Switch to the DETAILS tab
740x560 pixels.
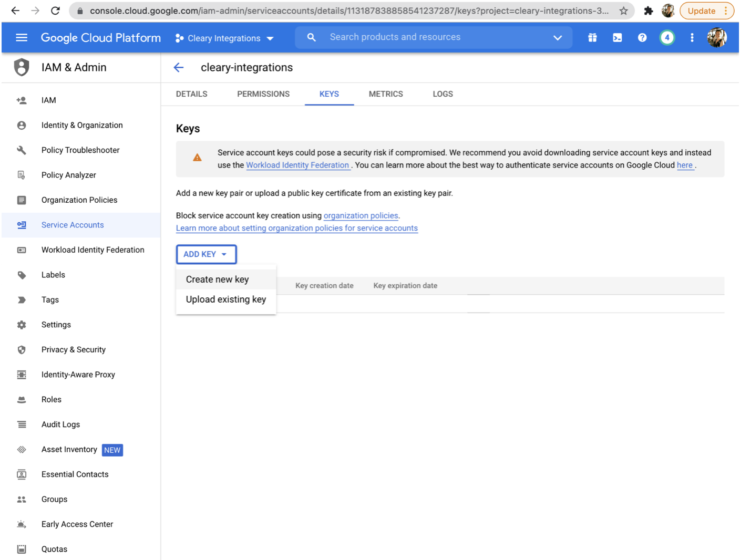[x=191, y=94]
